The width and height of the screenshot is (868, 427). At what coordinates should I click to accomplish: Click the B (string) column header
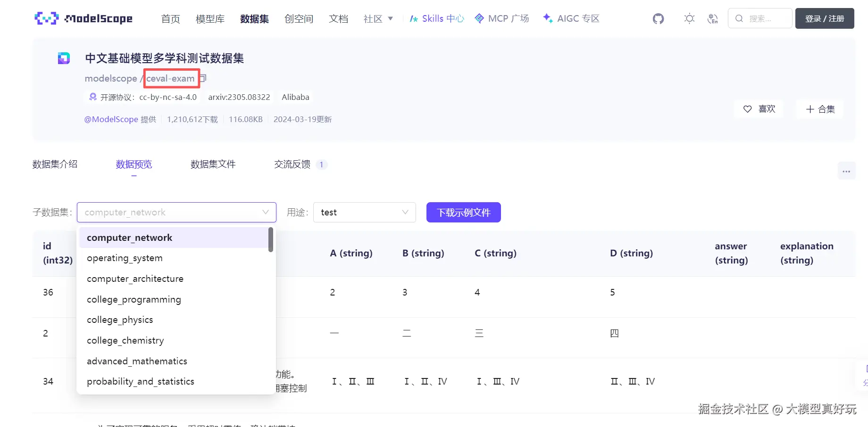tap(423, 253)
